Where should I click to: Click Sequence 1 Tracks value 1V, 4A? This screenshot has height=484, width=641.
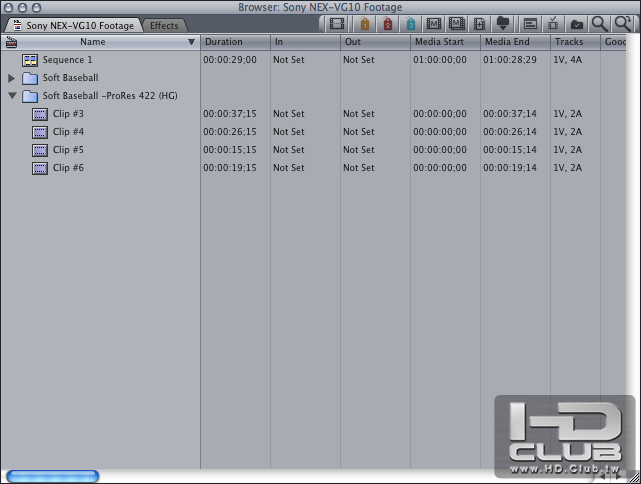(x=567, y=60)
